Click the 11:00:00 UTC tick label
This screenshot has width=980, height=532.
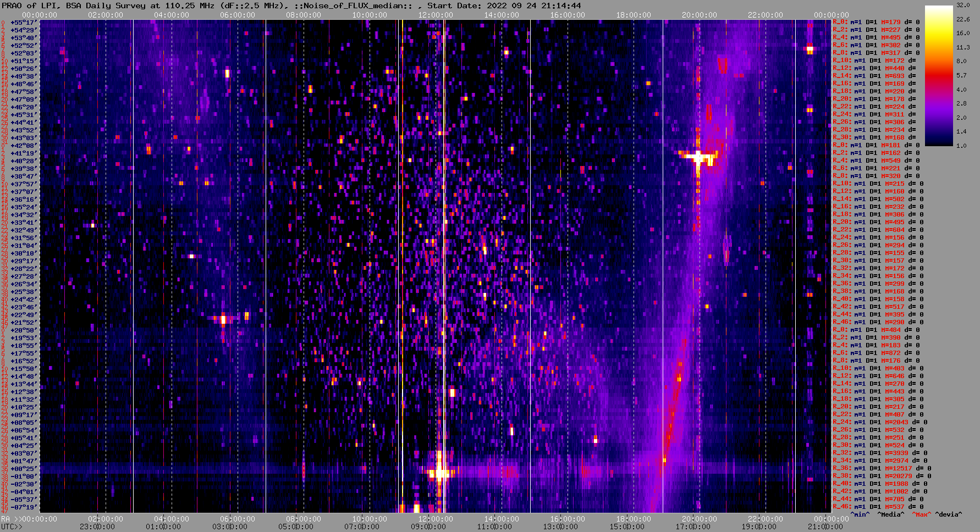coord(494,527)
